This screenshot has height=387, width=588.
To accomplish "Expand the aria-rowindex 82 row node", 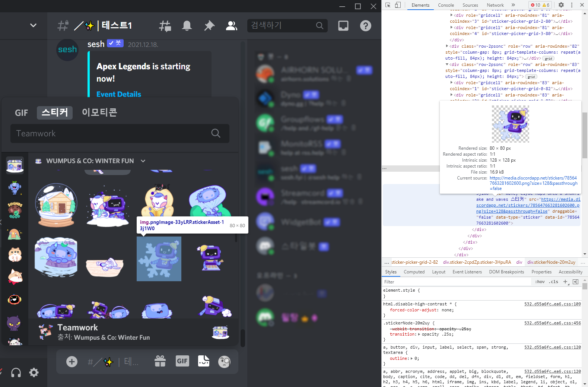I will 447,46.
